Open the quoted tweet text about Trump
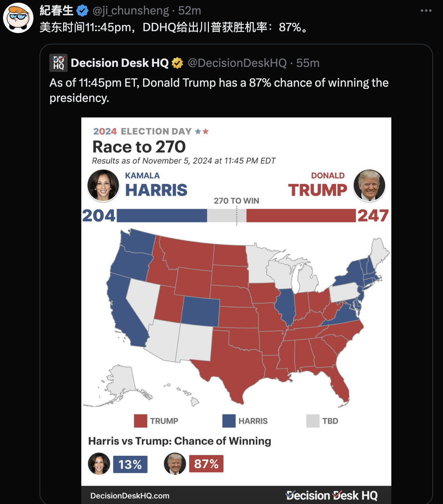Viewport: 443px width, 504px height. pyautogui.click(x=219, y=90)
